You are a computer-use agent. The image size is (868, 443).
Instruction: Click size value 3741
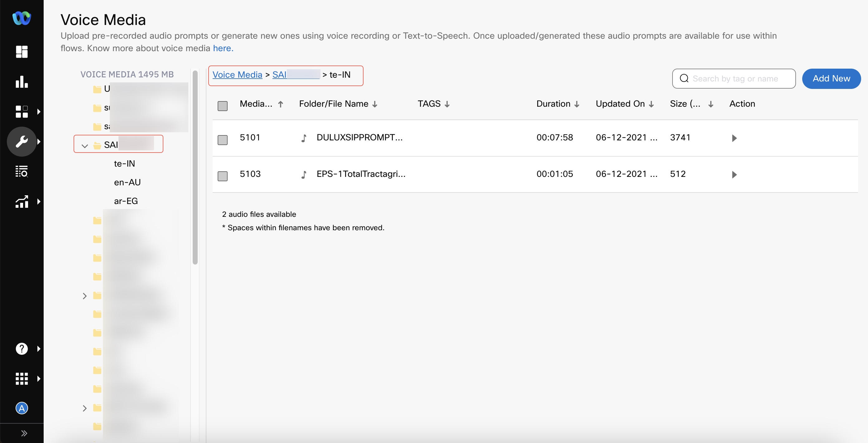[680, 138]
